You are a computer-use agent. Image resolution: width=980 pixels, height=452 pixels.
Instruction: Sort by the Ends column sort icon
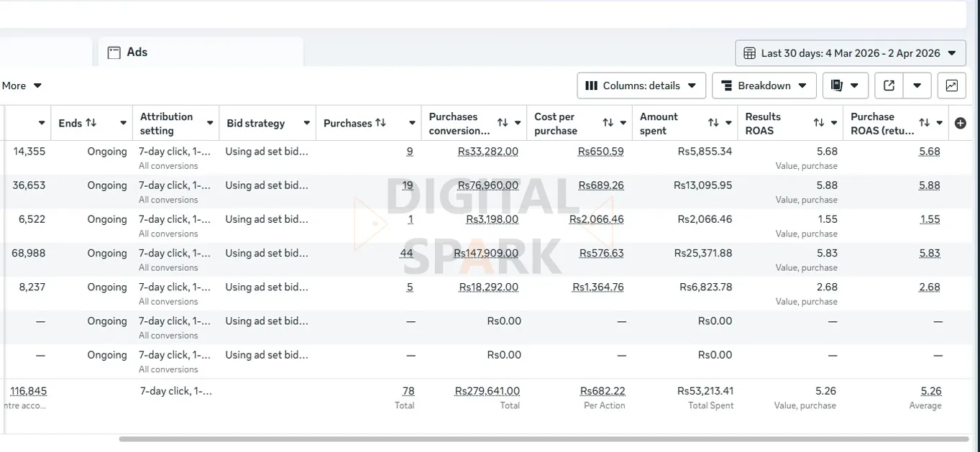[x=91, y=123]
